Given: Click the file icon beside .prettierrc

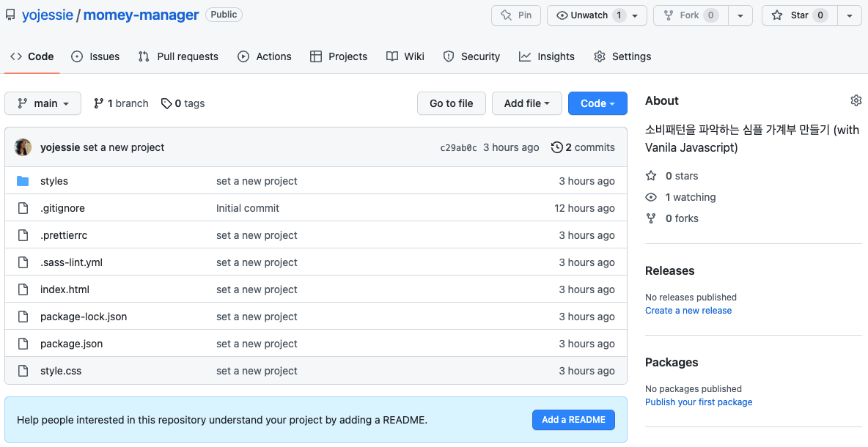Looking at the screenshot, I should pos(23,235).
